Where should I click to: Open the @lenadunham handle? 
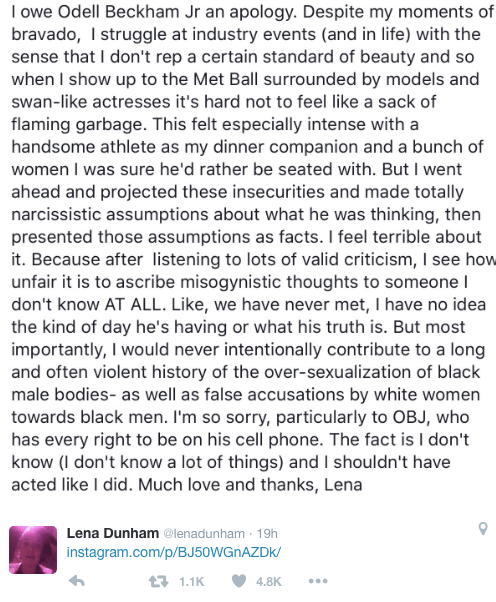[x=204, y=534]
